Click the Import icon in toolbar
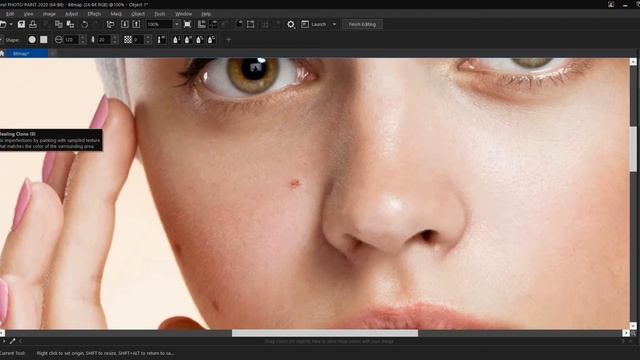Image resolution: width=640 pixels, height=360 pixels. (x=110, y=24)
